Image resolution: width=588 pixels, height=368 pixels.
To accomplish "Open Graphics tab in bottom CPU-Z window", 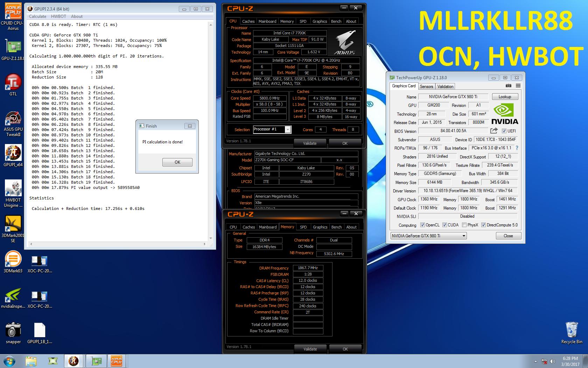I will pyautogui.click(x=320, y=227).
